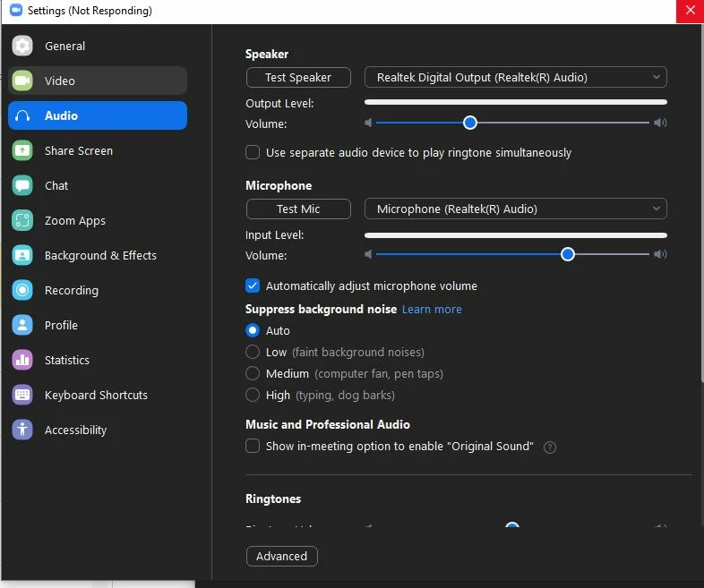Click the Recording icon
The image size is (704, 588).
pos(22,290)
